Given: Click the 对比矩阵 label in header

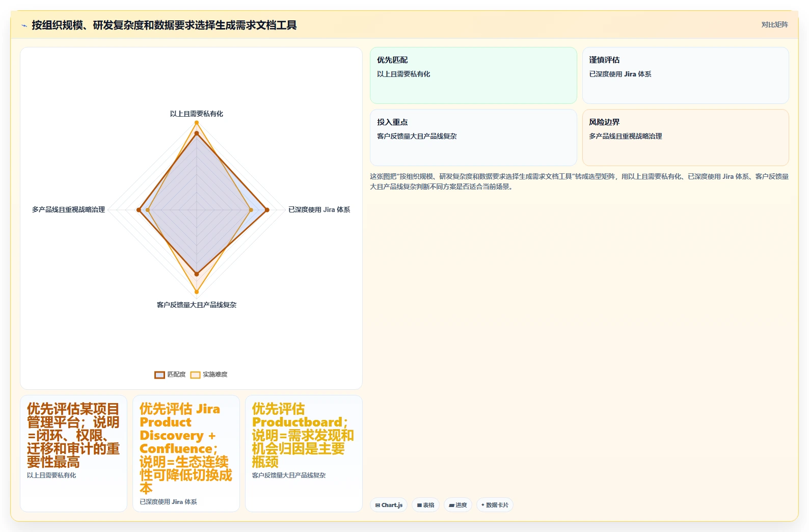Looking at the screenshot, I should pyautogui.click(x=774, y=25).
